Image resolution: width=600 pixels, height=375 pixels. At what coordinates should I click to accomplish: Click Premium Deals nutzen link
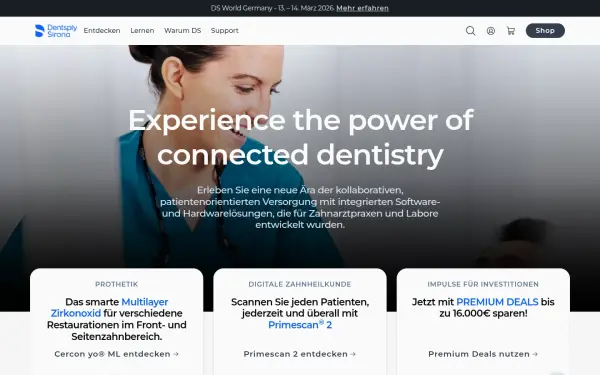(x=483, y=354)
